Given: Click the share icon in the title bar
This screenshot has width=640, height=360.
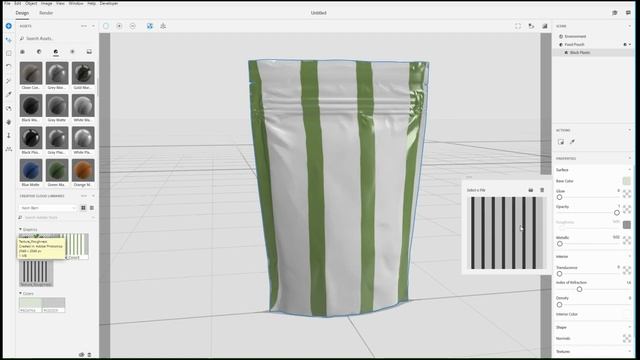Looking at the screenshot, I should (615, 13).
